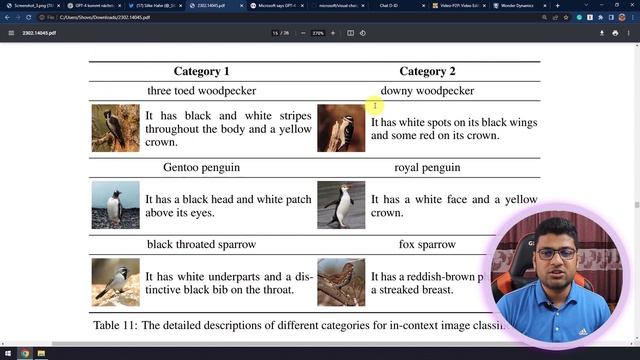Switch to the GPT-4 kommt tab

click(94, 6)
